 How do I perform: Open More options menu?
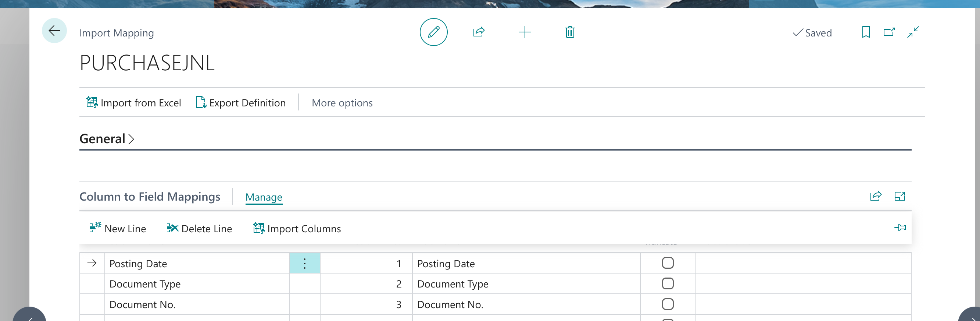coord(342,103)
